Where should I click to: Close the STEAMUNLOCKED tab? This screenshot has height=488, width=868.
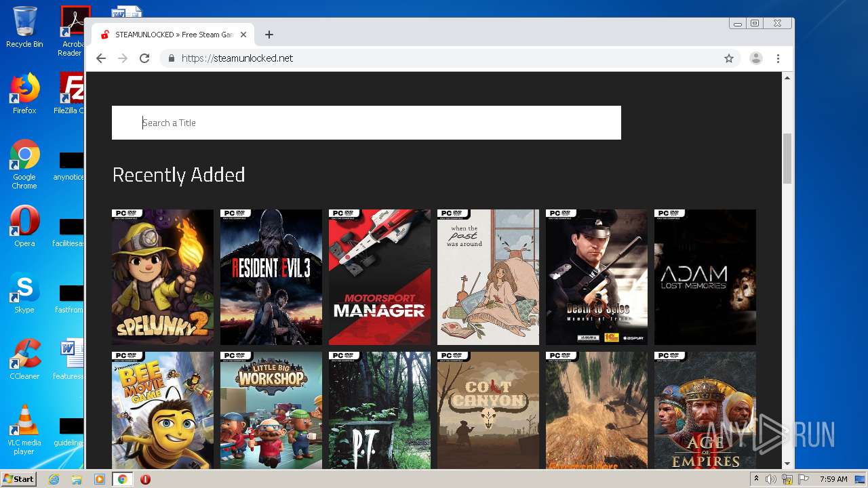pyautogui.click(x=244, y=35)
